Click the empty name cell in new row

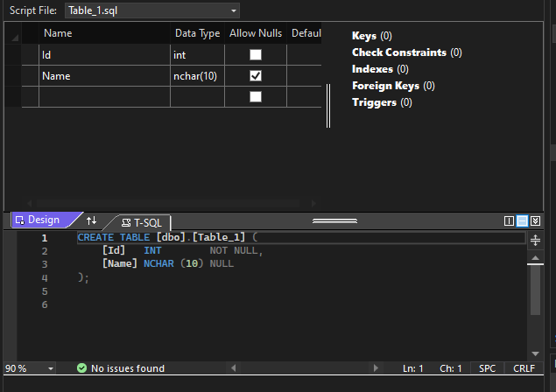click(x=104, y=97)
